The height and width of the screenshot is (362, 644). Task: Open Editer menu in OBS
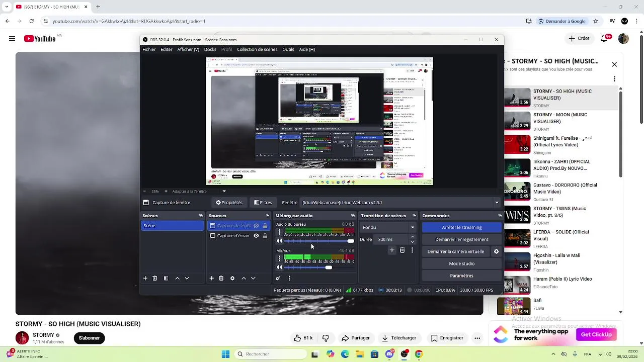coord(167,49)
